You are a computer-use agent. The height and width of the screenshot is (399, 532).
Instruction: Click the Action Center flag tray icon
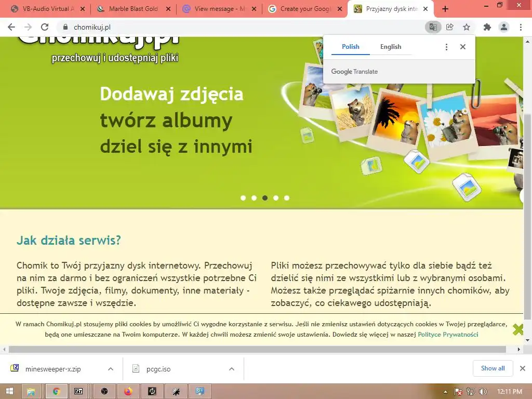pos(458,392)
